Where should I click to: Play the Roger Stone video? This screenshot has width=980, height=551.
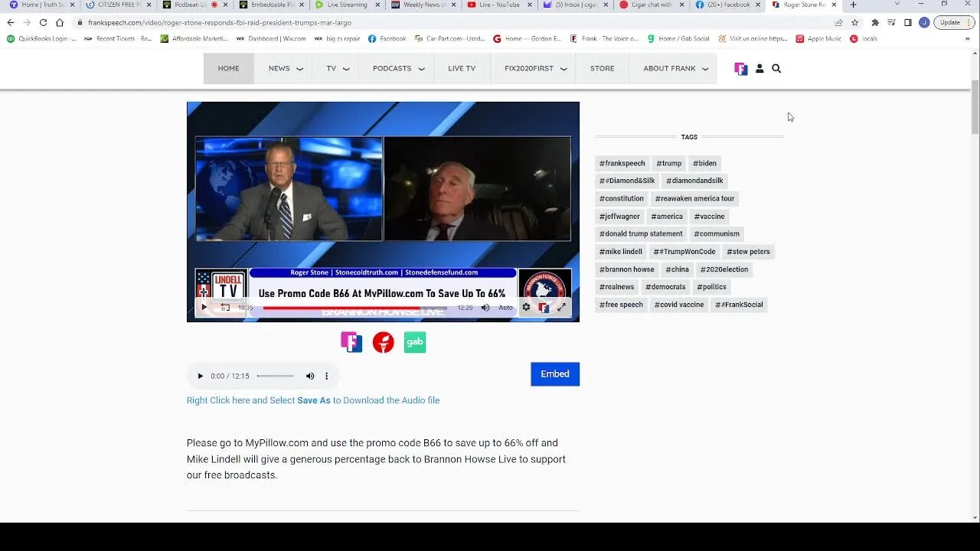pos(204,308)
